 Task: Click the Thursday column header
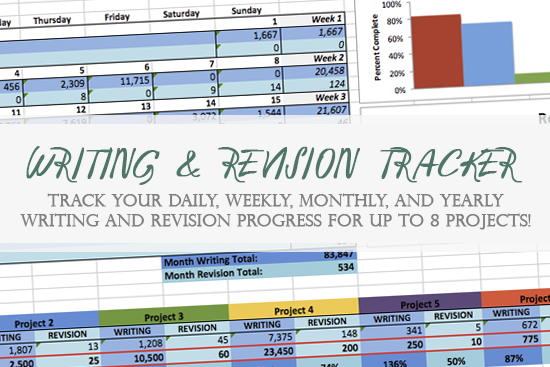(52, 20)
